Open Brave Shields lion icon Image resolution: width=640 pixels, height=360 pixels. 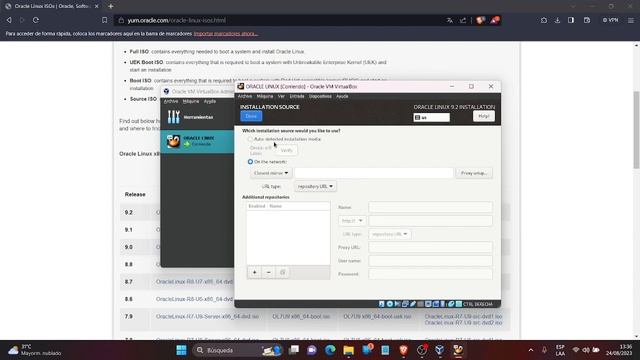point(480,20)
